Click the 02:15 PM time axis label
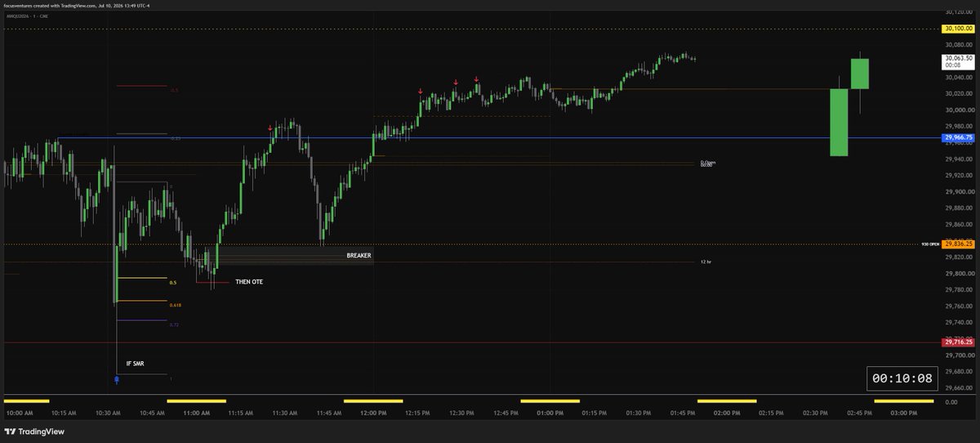The image size is (980, 443). coord(771,413)
